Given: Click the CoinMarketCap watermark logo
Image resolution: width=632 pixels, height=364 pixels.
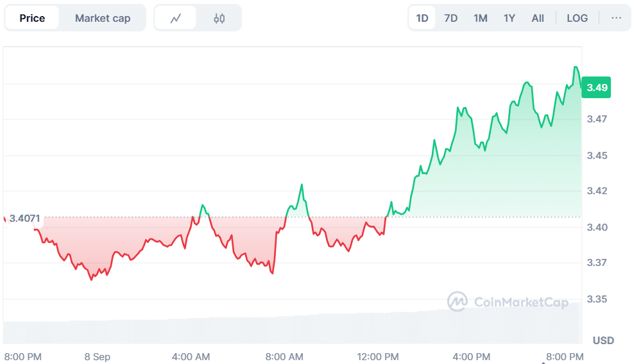Looking at the screenshot, I should pos(508,302).
